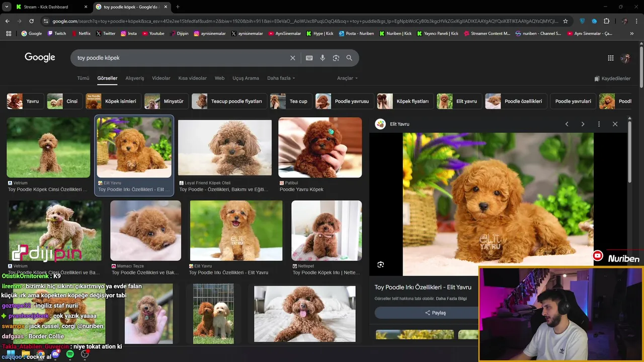Expand the Araçlar tools dropdown
The width and height of the screenshot is (644, 362).
tap(347, 78)
